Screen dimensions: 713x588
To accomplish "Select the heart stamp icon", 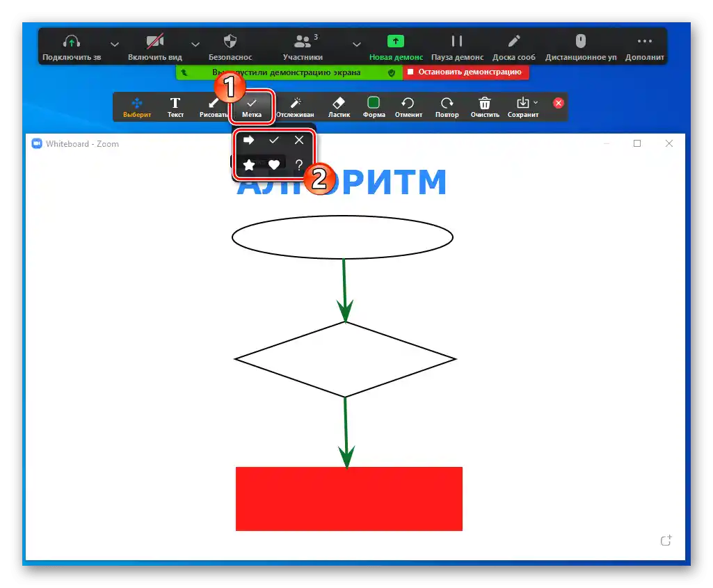I will [x=274, y=164].
